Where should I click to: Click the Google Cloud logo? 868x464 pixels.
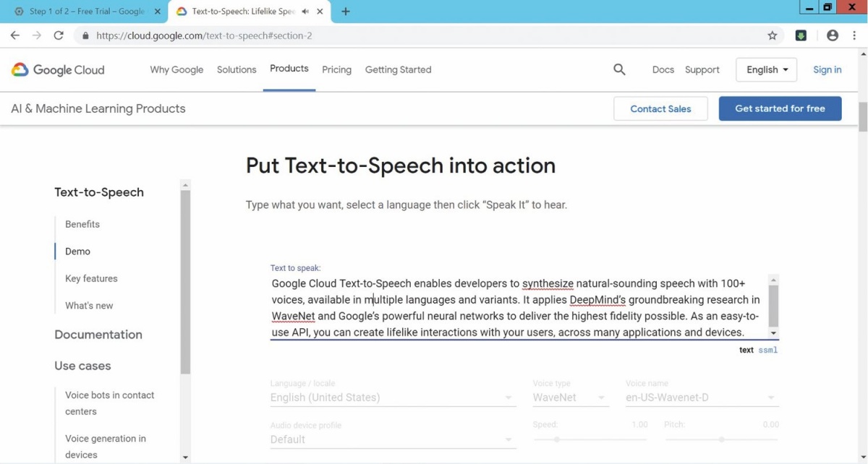click(x=58, y=70)
